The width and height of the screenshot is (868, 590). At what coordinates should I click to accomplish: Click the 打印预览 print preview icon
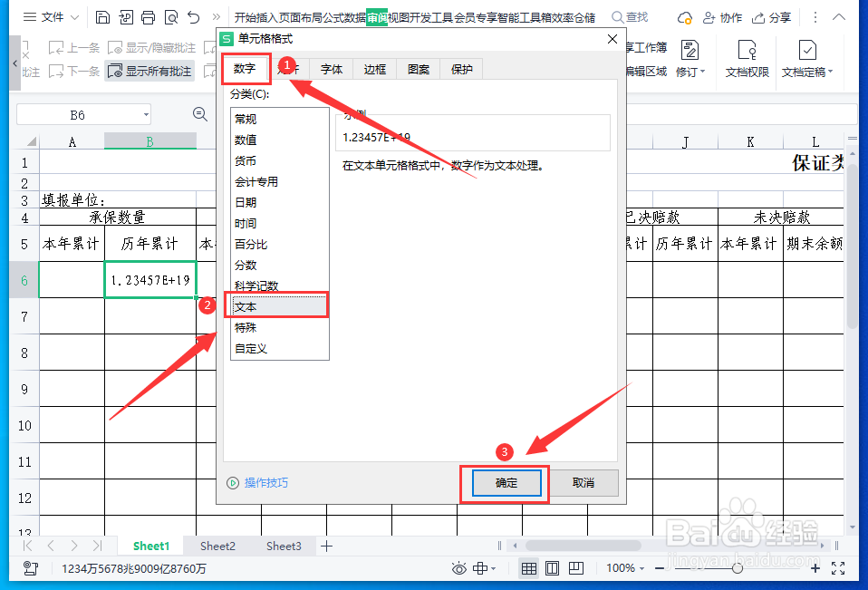click(x=170, y=16)
